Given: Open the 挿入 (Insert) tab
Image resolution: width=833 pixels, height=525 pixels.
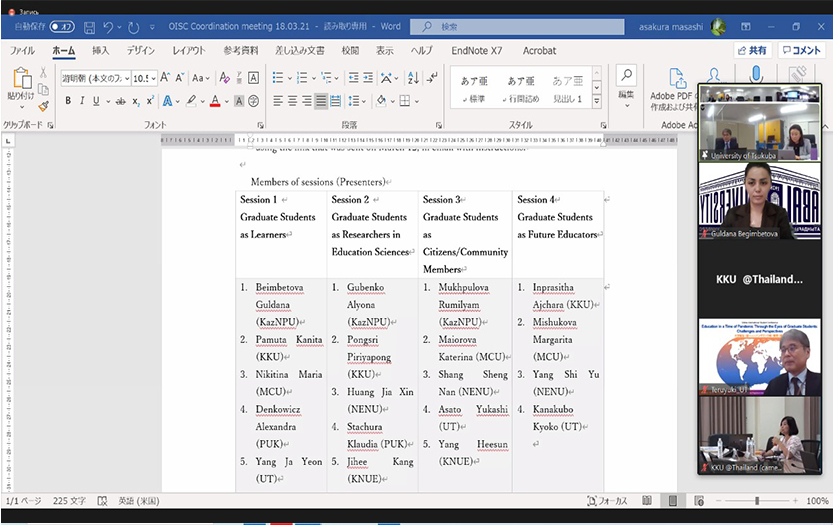Looking at the screenshot, I should pyautogui.click(x=100, y=50).
